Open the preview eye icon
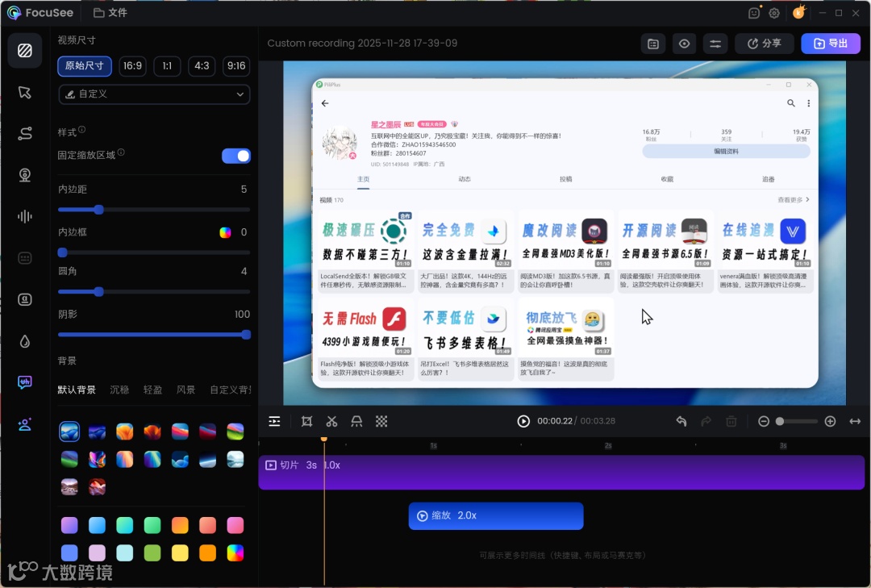The height and width of the screenshot is (588, 871). [x=685, y=44]
